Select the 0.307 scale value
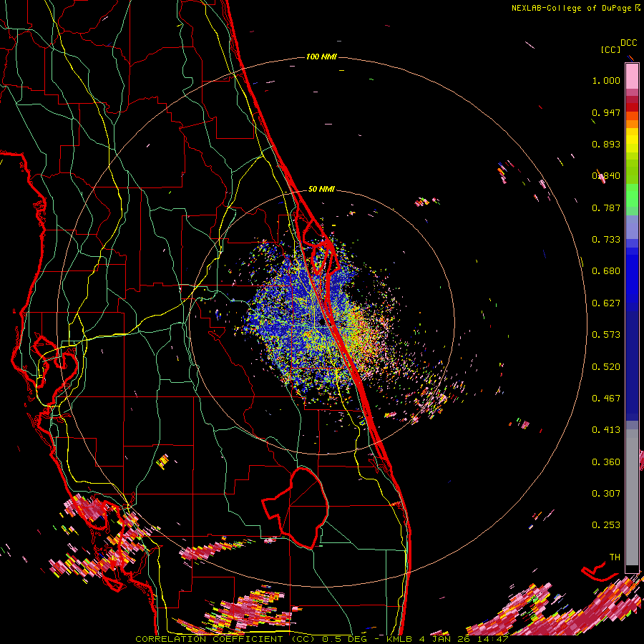This screenshot has height=644, width=644. [606, 494]
